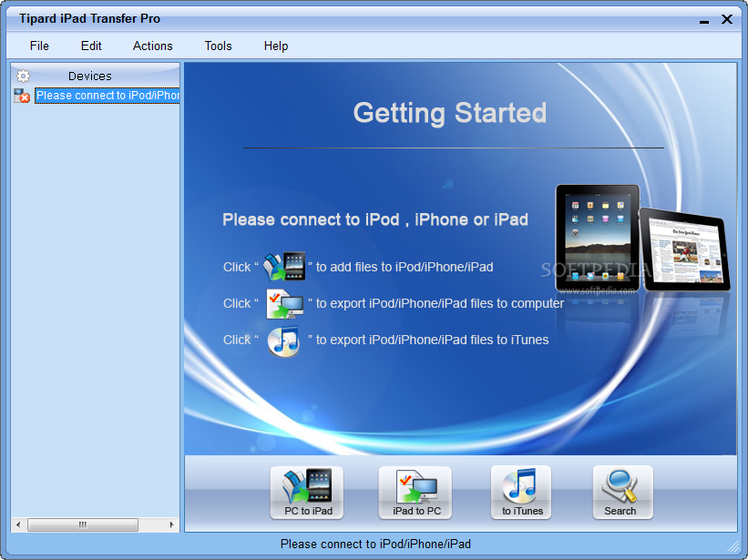Click the horizontal scrollbar thumb in Devices panel
This screenshot has height=560, width=748.
click(82, 524)
